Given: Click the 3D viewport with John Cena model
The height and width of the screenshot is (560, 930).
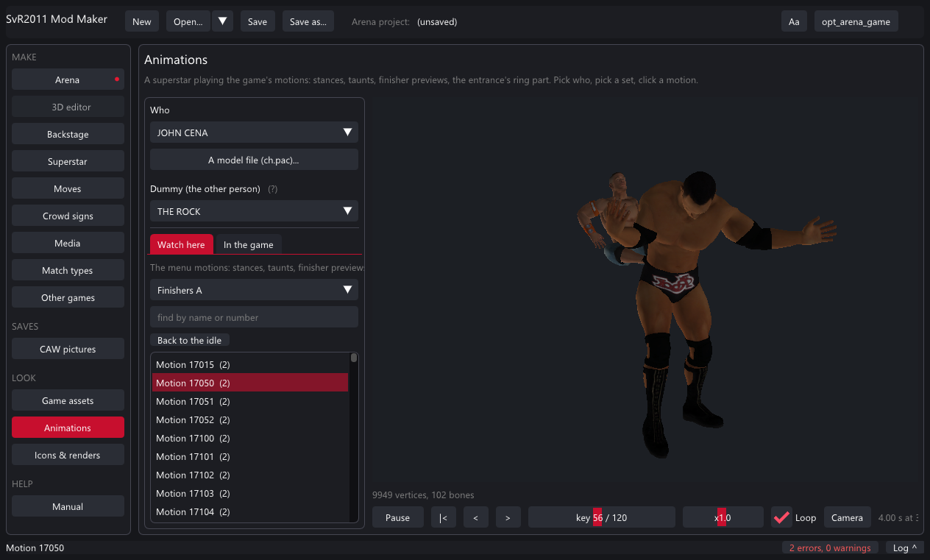Looking at the screenshot, I should click(x=646, y=291).
